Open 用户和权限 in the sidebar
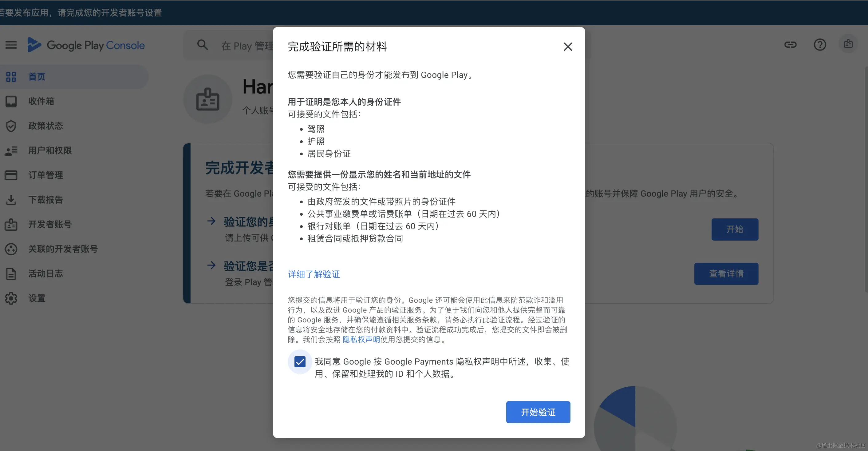868x451 pixels. coord(74,150)
